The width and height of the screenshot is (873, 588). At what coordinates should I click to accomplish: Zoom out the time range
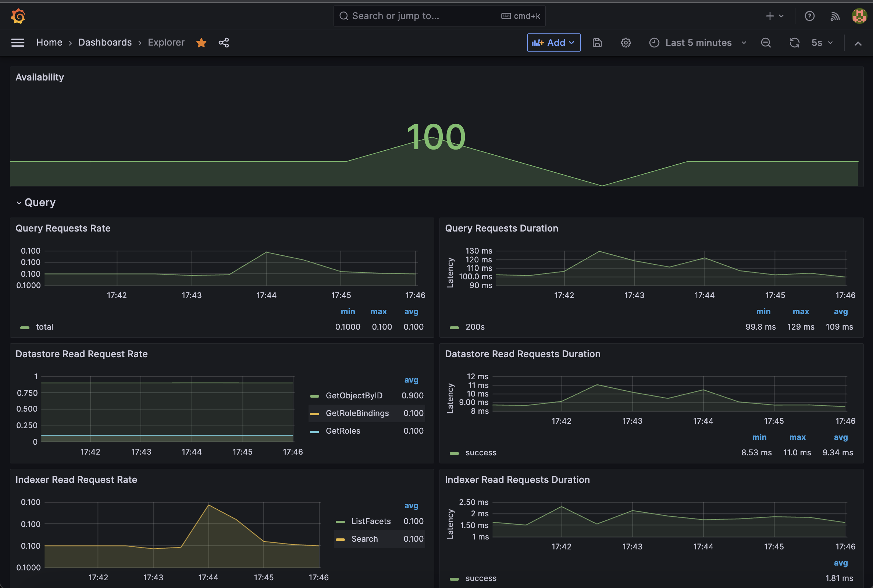click(766, 43)
